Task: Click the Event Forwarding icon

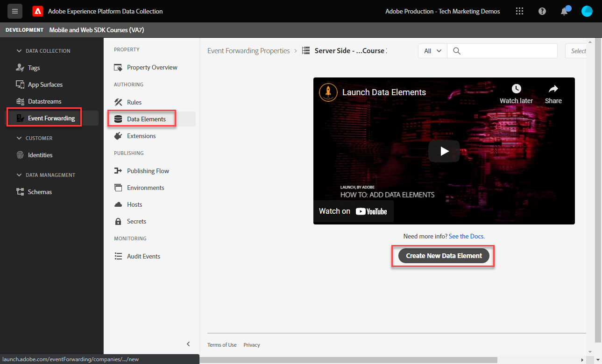Action: coord(20,118)
